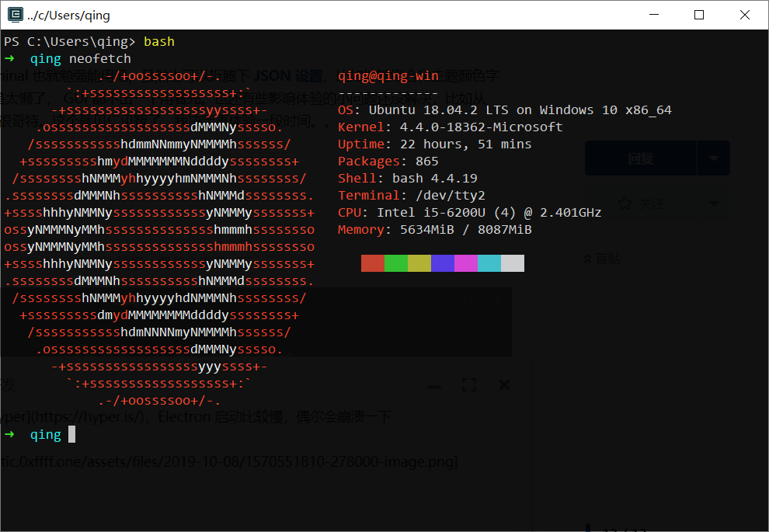The height and width of the screenshot is (532, 769).
Task: Open the dropdown arrow beside faint '关注'
Action: [714, 203]
